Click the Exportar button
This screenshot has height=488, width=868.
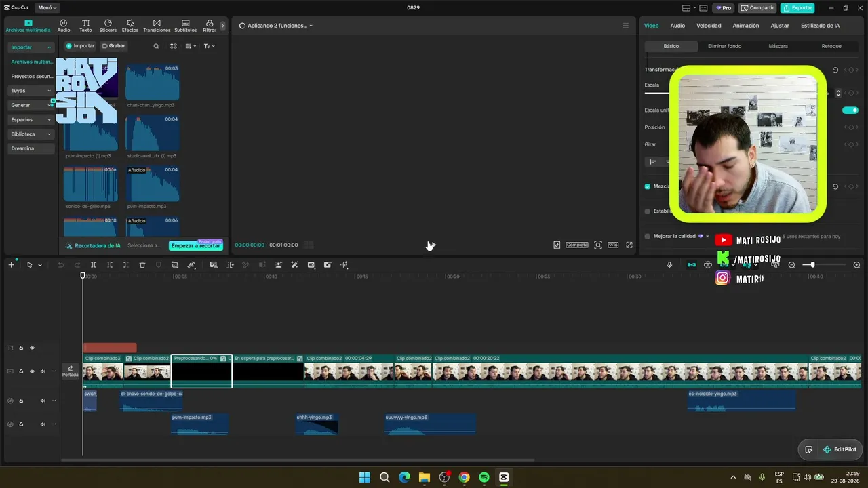click(x=797, y=8)
